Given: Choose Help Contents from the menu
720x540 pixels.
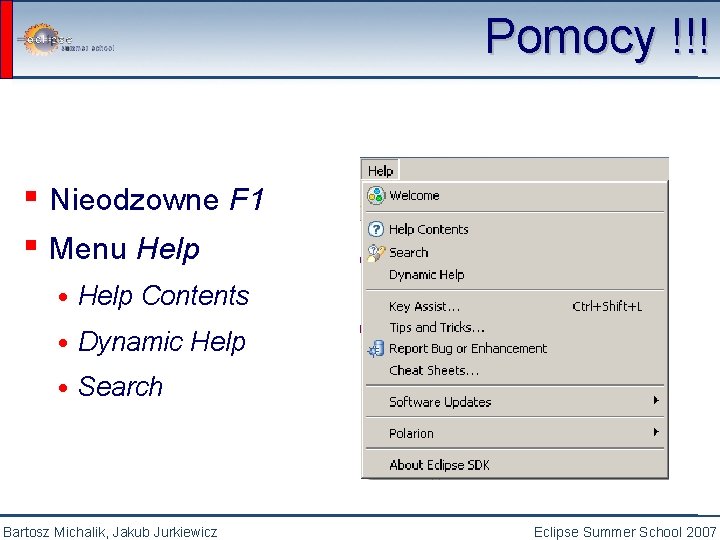Looking at the screenshot, I should tap(515, 229).
